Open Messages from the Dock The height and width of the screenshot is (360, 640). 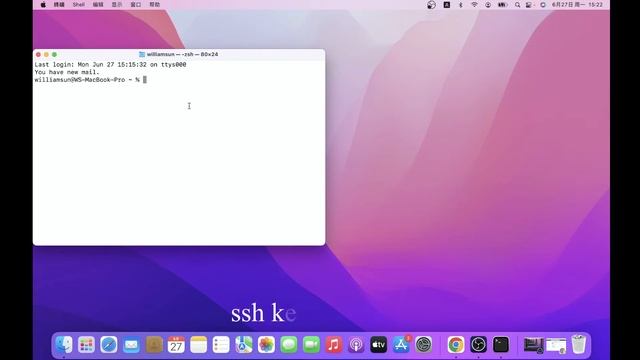289,345
